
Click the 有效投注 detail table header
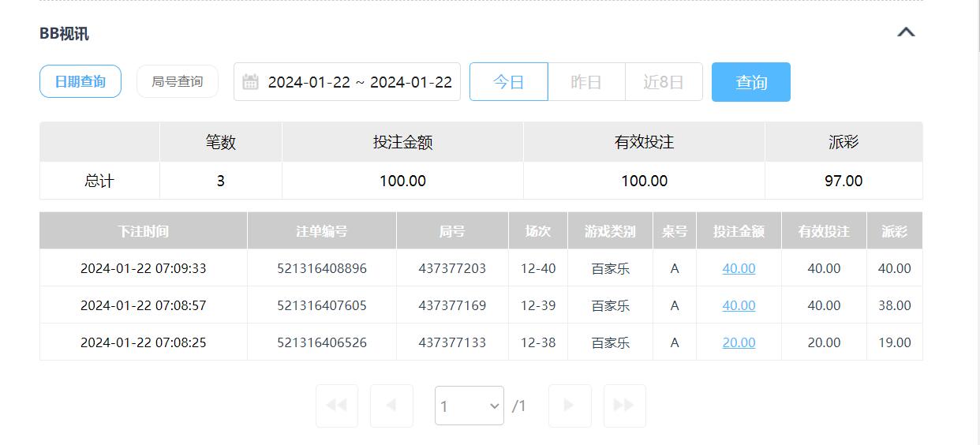(x=824, y=231)
